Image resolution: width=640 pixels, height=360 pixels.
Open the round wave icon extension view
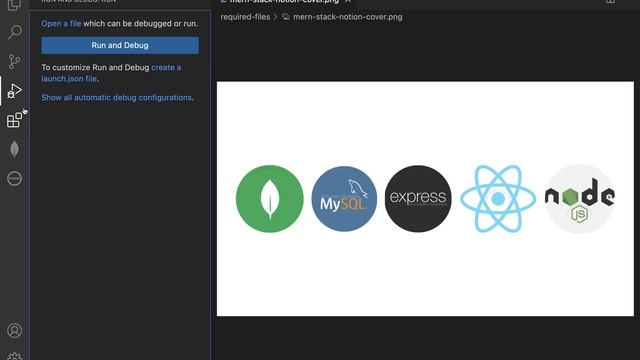point(14,178)
